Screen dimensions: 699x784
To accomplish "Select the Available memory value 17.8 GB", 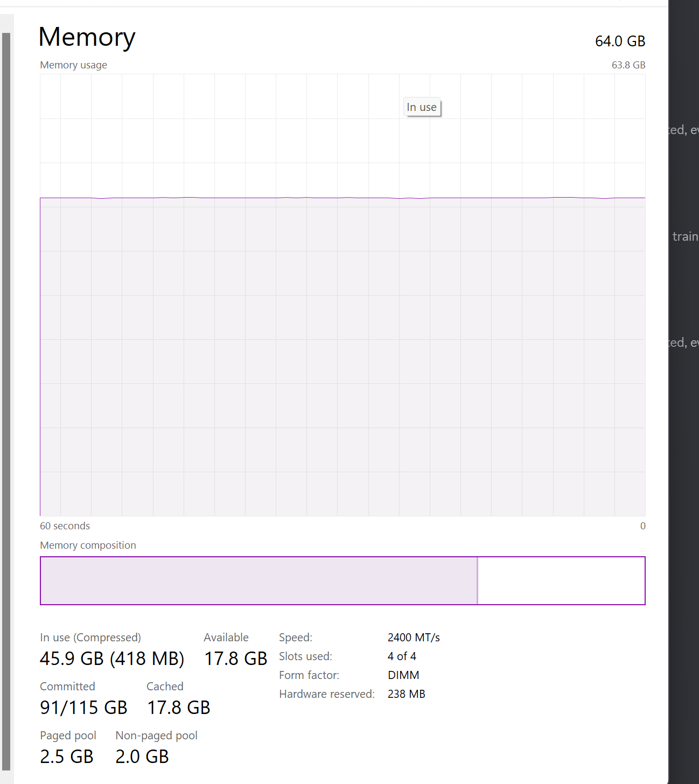I will point(235,658).
